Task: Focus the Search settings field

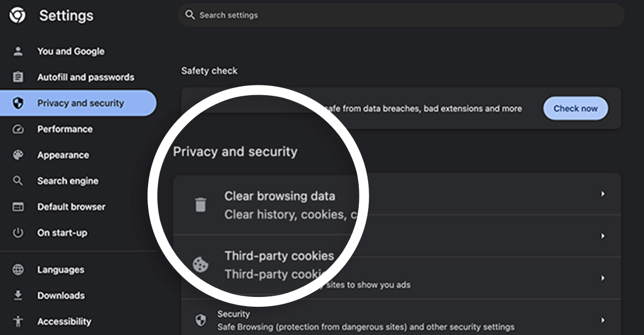Action: coord(401,15)
